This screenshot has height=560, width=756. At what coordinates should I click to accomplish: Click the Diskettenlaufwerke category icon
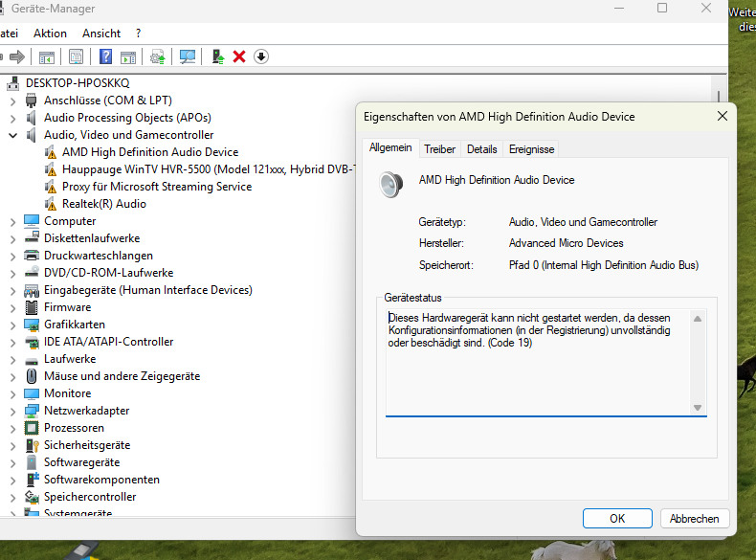point(32,238)
